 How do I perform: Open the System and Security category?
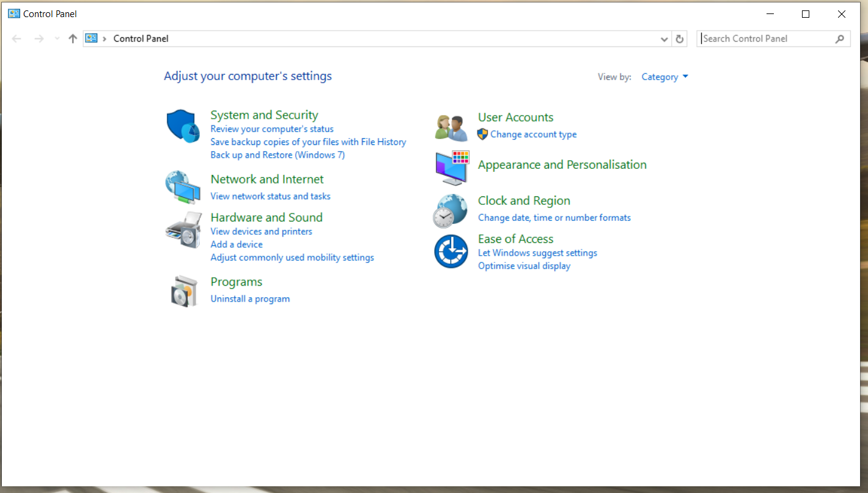click(264, 115)
